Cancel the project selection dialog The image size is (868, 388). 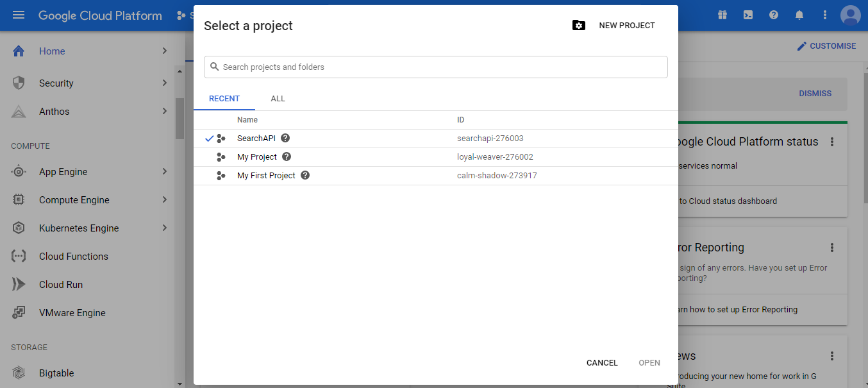602,363
